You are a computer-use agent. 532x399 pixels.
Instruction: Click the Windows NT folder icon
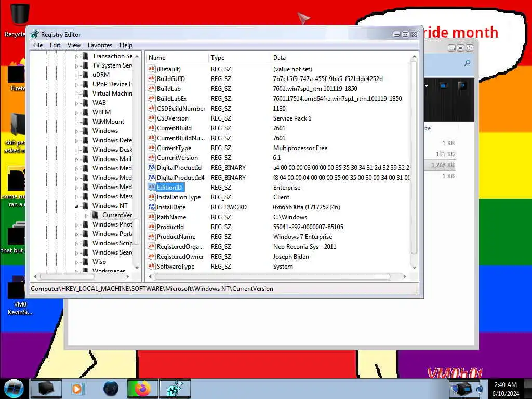point(86,206)
